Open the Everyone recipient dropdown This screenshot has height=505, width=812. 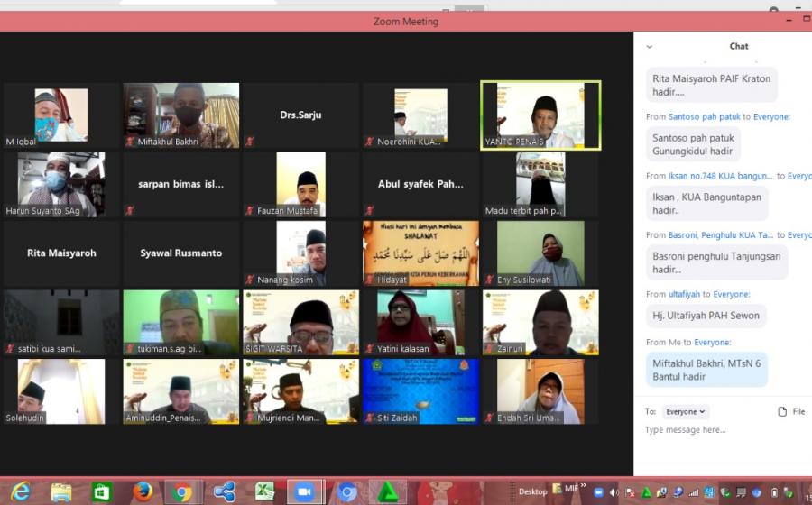point(686,411)
